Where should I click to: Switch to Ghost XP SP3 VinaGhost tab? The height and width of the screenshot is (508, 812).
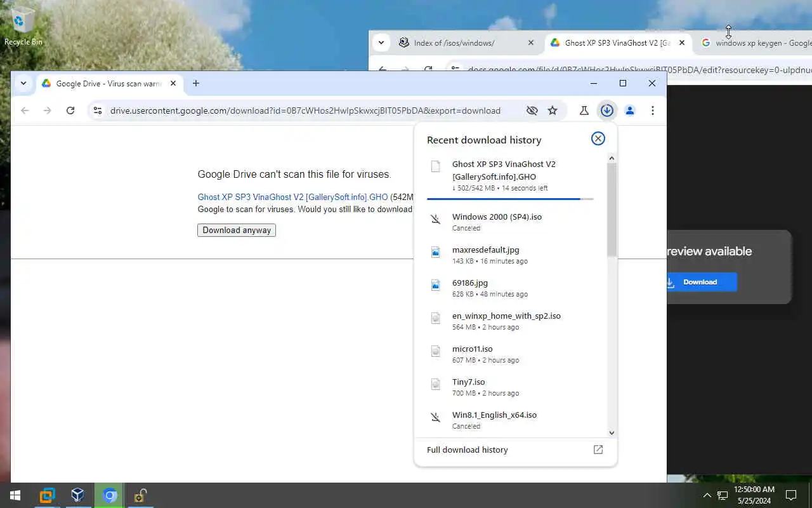tap(612, 43)
